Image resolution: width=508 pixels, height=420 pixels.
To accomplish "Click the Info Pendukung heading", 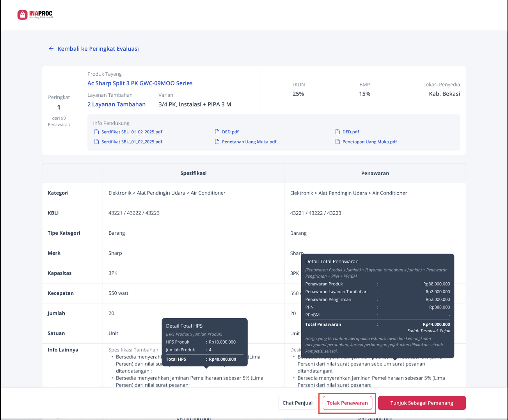I will point(111,123).
